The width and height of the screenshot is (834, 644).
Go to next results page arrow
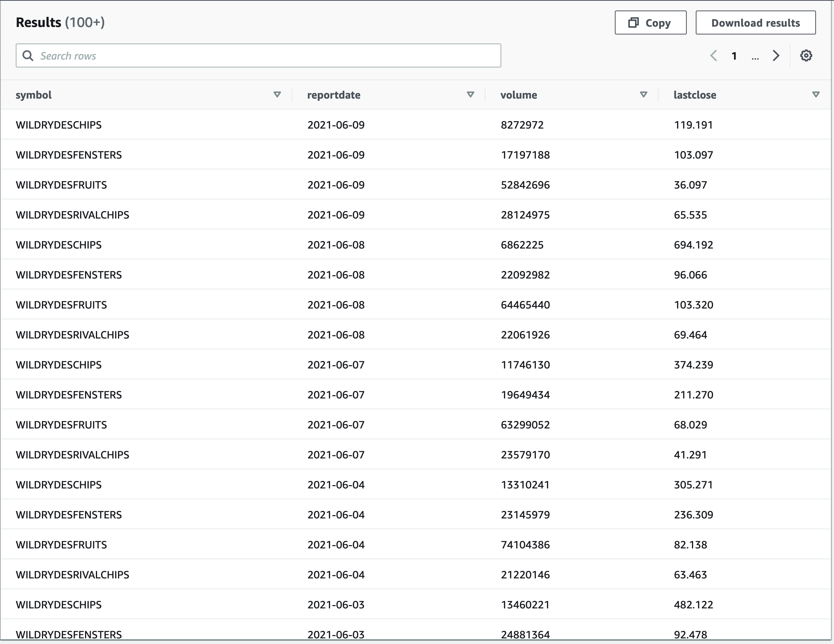pos(776,56)
